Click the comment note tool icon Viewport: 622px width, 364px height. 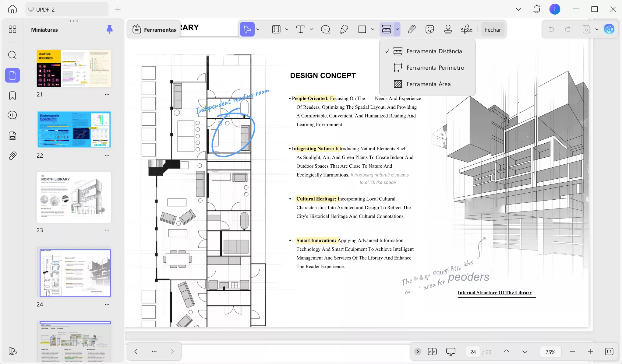point(325,29)
